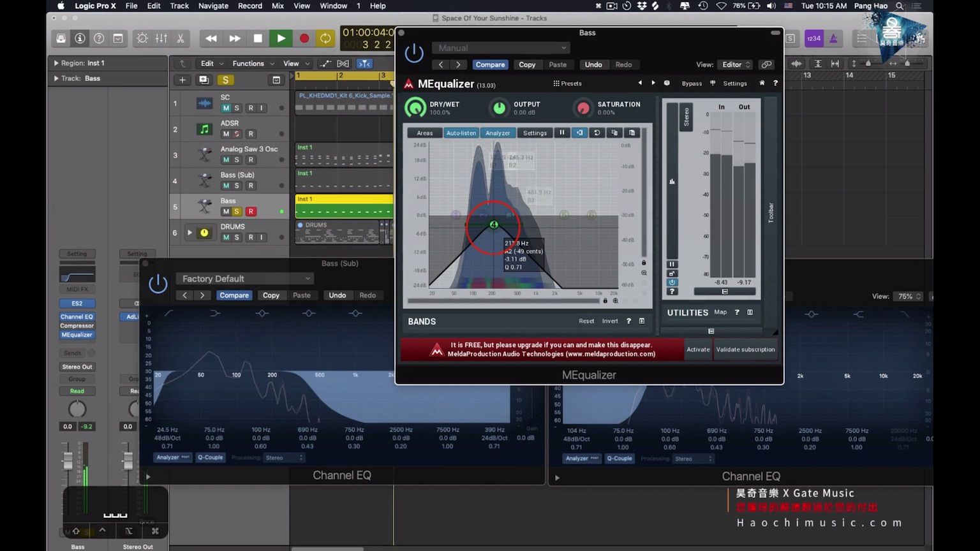
Task: Open the File menu
Action: [131, 6]
